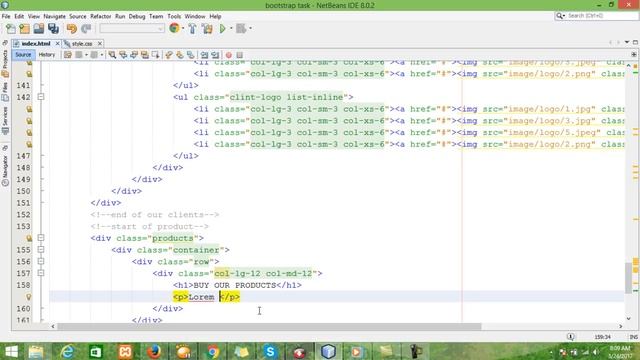The height and width of the screenshot is (360, 640).
Task: Switch to the style.css tab
Action: click(82, 43)
